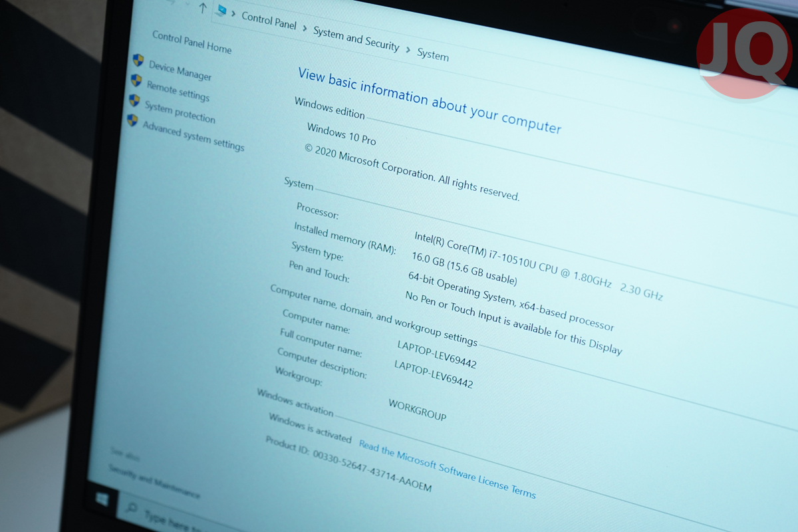
Task: Click the "Windows is activated" status text
Action: pos(310,428)
